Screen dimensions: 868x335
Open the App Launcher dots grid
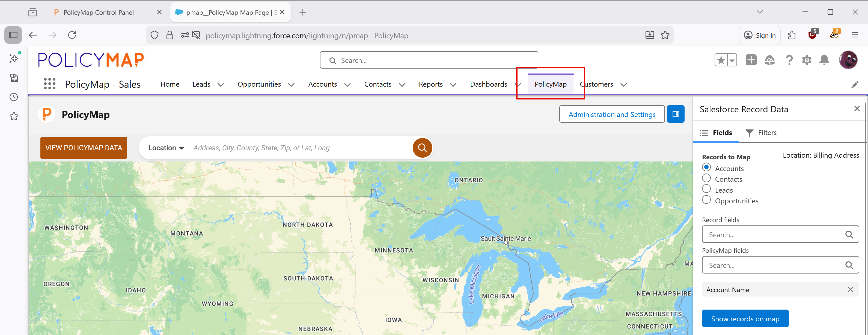pyautogui.click(x=49, y=84)
